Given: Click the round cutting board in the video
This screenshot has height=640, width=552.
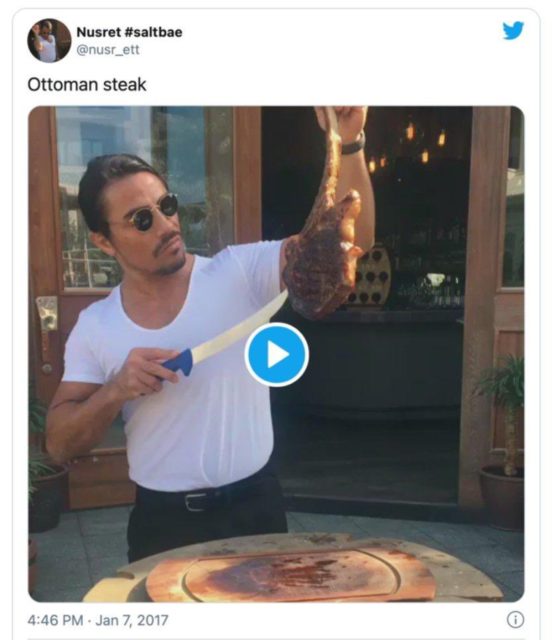Looking at the screenshot, I should 292,571.
